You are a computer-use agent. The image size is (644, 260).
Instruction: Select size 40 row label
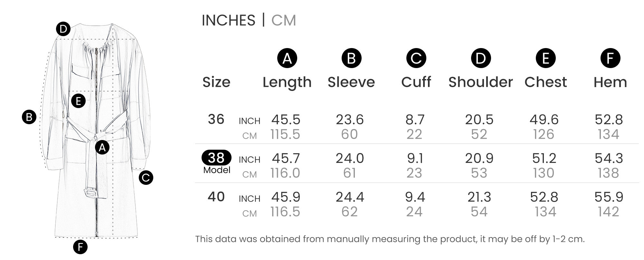tap(216, 197)
